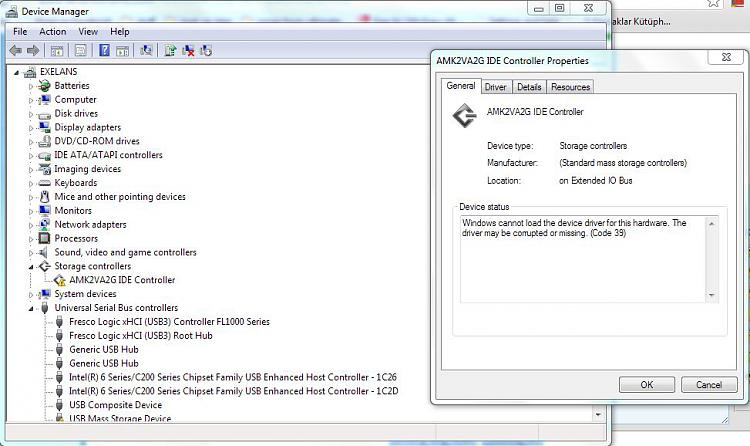Open Properties via the toolbar properties icon
The image size is (750, 446).
pyautogui.click(x=80, y=50)
